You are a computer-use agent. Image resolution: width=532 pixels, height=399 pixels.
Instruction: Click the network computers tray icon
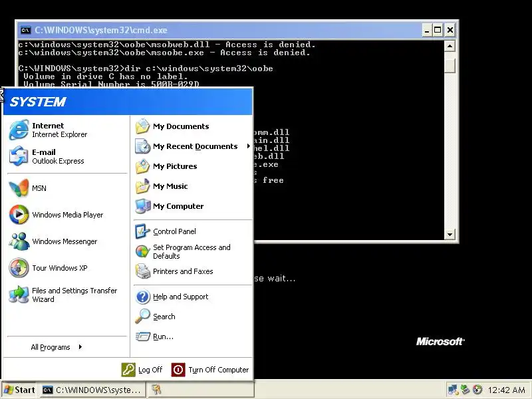click(453, 390)
